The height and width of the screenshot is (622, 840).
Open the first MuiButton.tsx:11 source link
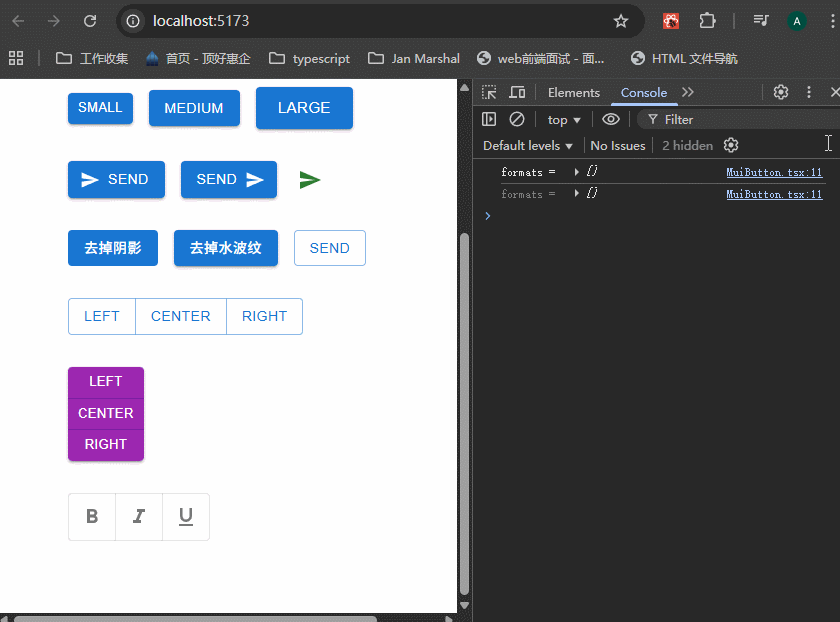(774, 172)
